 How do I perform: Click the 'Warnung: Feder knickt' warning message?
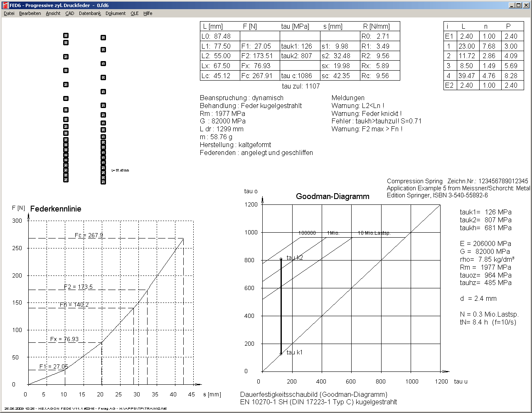(x=366, y=113)
